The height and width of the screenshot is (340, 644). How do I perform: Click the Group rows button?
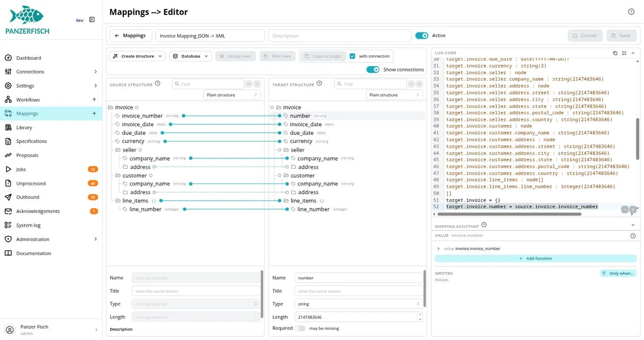[x=235, y=56]
